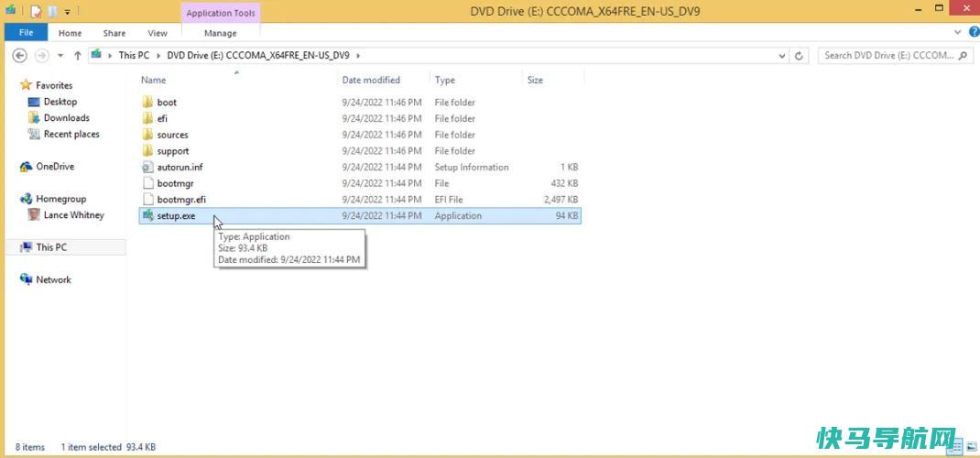Viewport: 980px width, 458px height.
Task: Select Network in the navigation pane
Action: [x=53, y=280]
